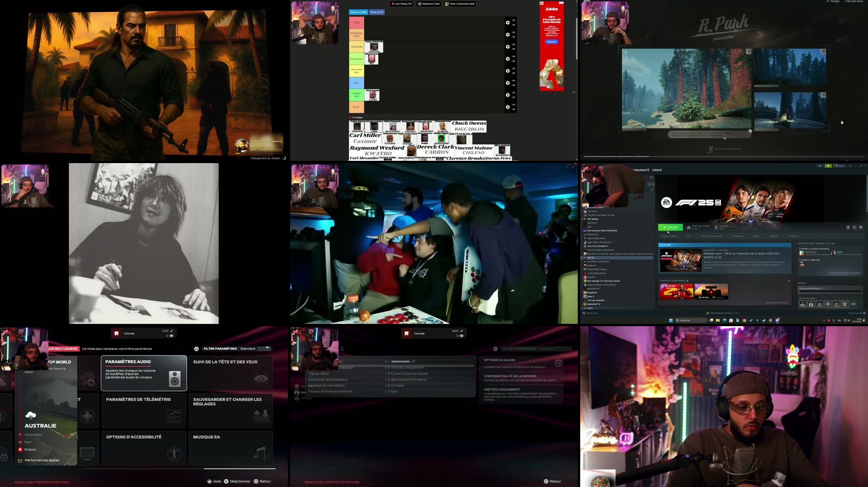The height and width of the screenshot is (487, 868).
Task: Open the ZWAVE menu in Steam
Action: pyautogui.click(x=656, y=170)
